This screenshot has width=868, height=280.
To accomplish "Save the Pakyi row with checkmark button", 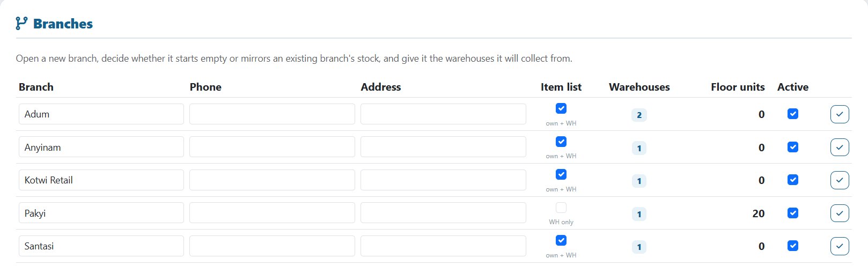I will [x=840, y=213].
